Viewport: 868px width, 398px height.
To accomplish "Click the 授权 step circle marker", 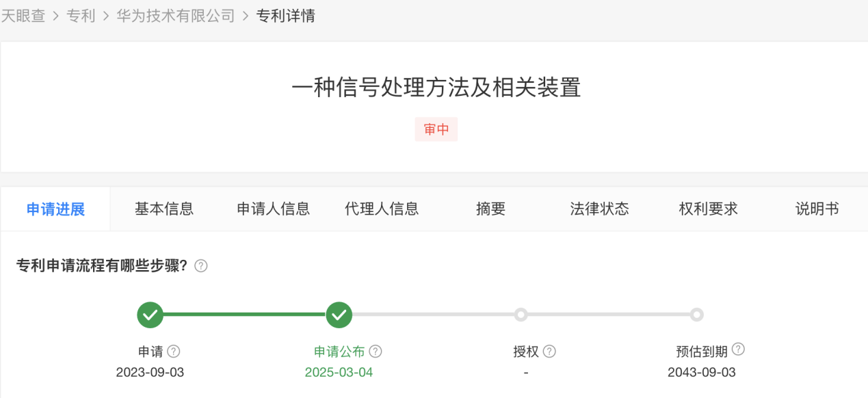I will pyautogui.click(x=521, y=315).
